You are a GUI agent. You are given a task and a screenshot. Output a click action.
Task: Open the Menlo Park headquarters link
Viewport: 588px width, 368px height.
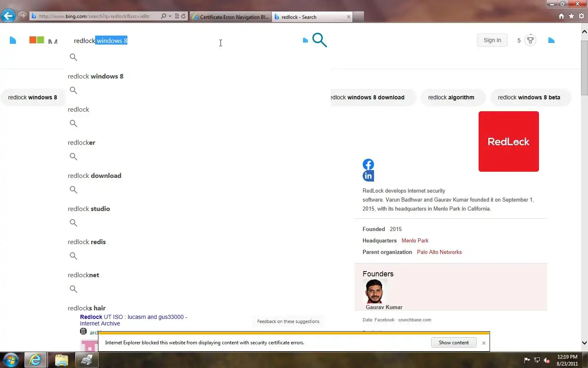tap(415, 240)
